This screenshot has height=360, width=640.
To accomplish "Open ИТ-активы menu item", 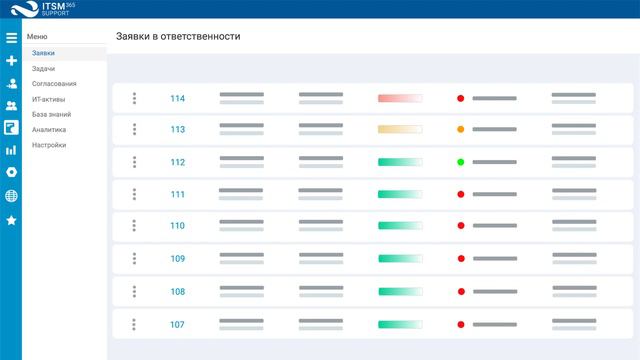I will (x=49, y=99).
